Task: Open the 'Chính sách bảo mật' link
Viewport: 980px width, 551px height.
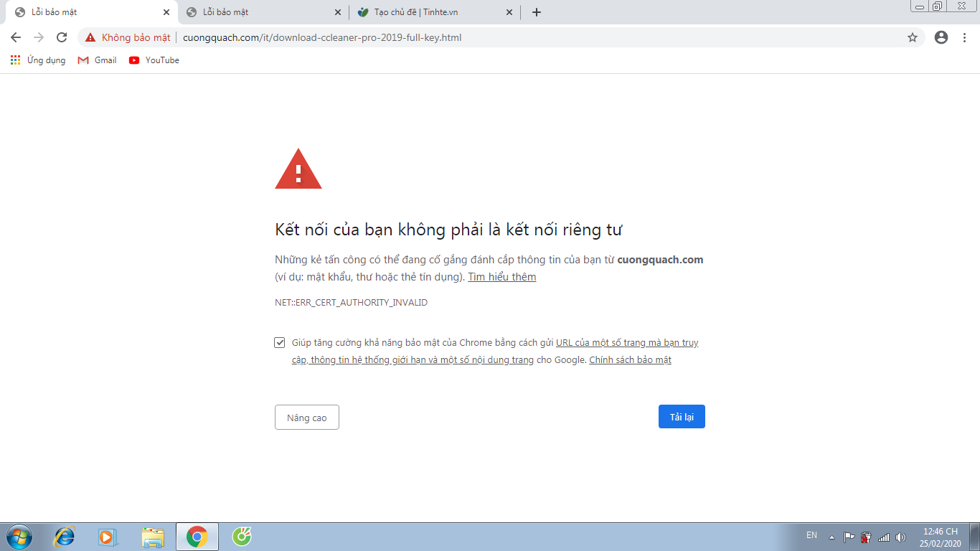Action: (630, 360)
